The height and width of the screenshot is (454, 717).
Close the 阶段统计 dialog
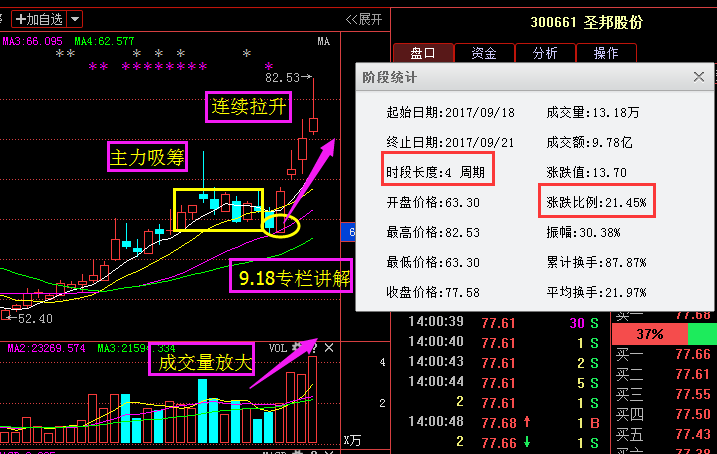698,77
